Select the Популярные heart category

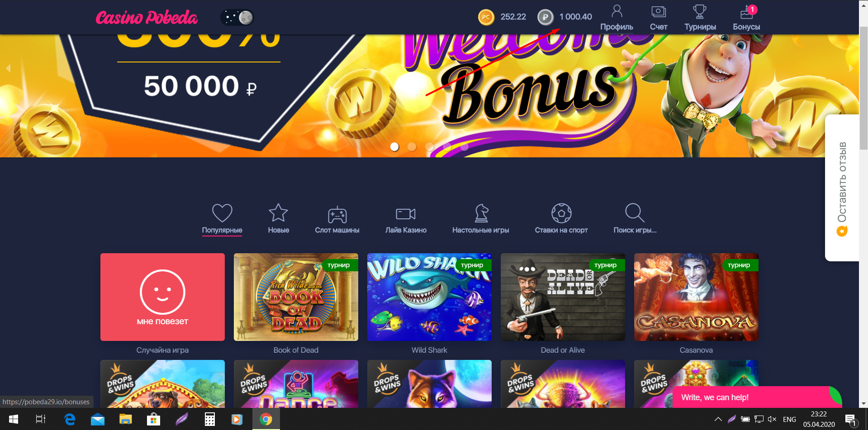[x=222, y=219]
